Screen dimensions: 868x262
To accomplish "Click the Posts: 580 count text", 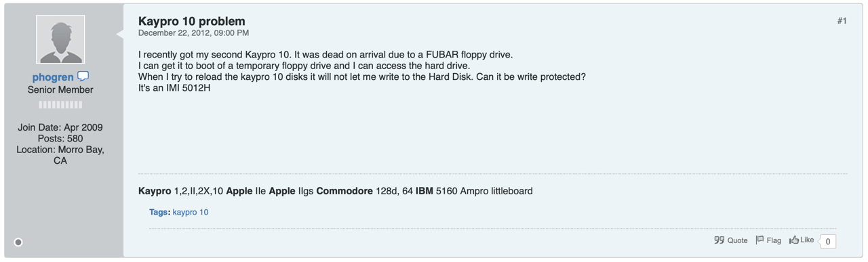I will pyautogui.click(x=60, y=139).
